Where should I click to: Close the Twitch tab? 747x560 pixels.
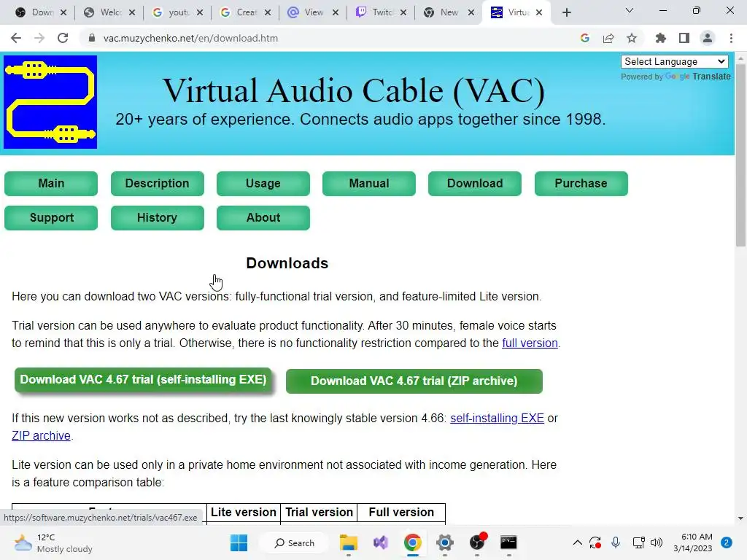pos(403,13)
